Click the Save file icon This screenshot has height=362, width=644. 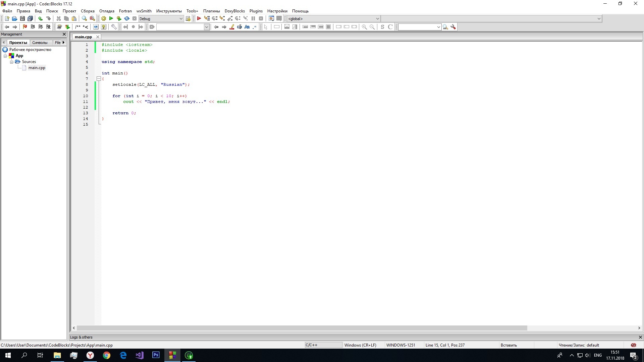pyautogui.click(x=22, y=18)
